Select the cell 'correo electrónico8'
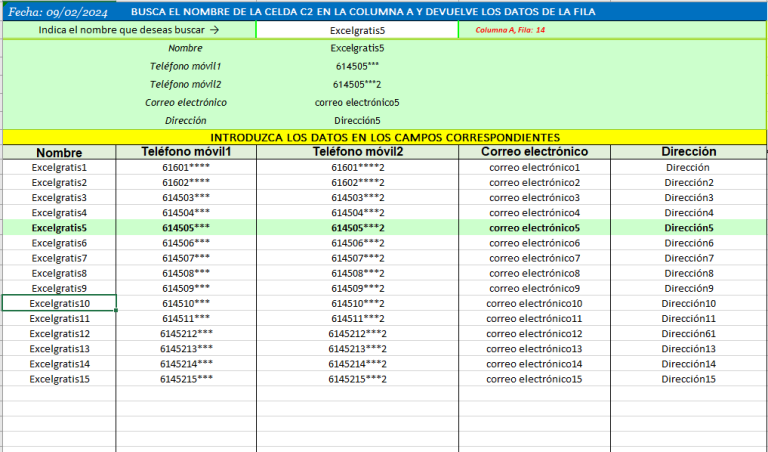This screenshot has height=452, width=768. [534, 273]
